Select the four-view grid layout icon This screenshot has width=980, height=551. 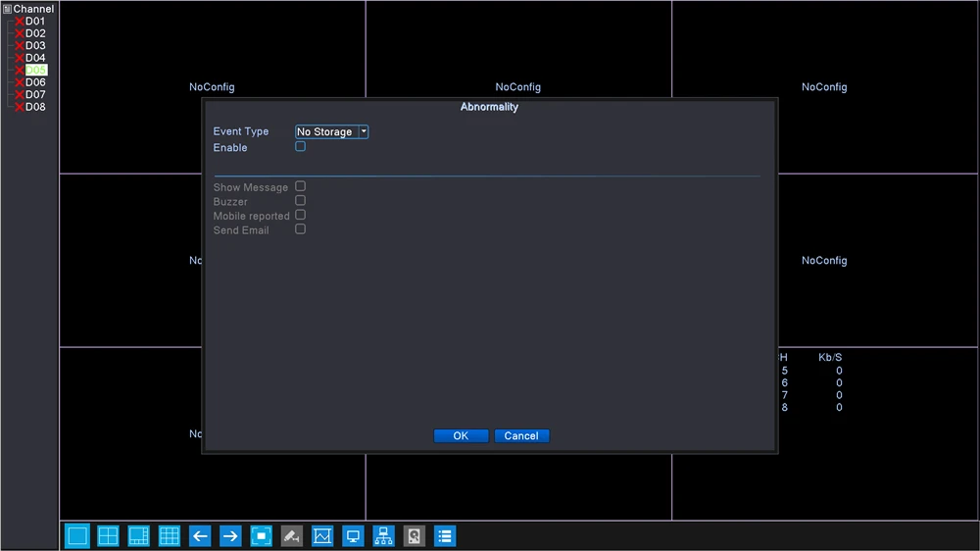(108, 536)
